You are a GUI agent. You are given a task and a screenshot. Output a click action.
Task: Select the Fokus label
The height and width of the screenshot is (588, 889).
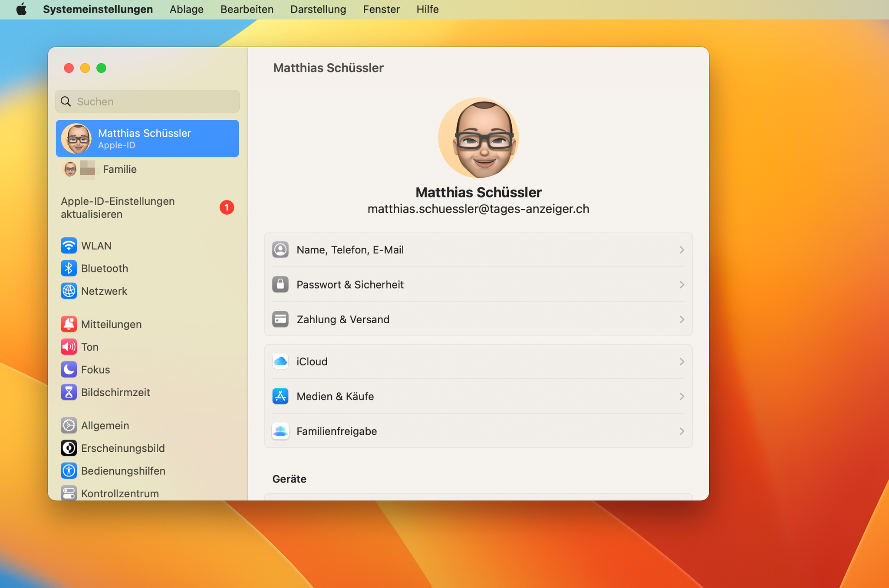pyautogui.click(x=95, y=369)
